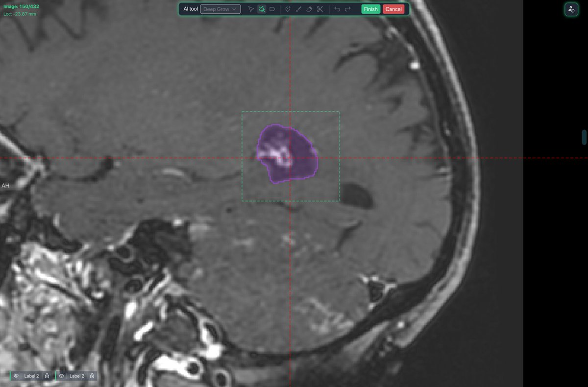The image size is (588, 387).
Task: Select the scissors cut tool
Action: click(x=320, y=9)
